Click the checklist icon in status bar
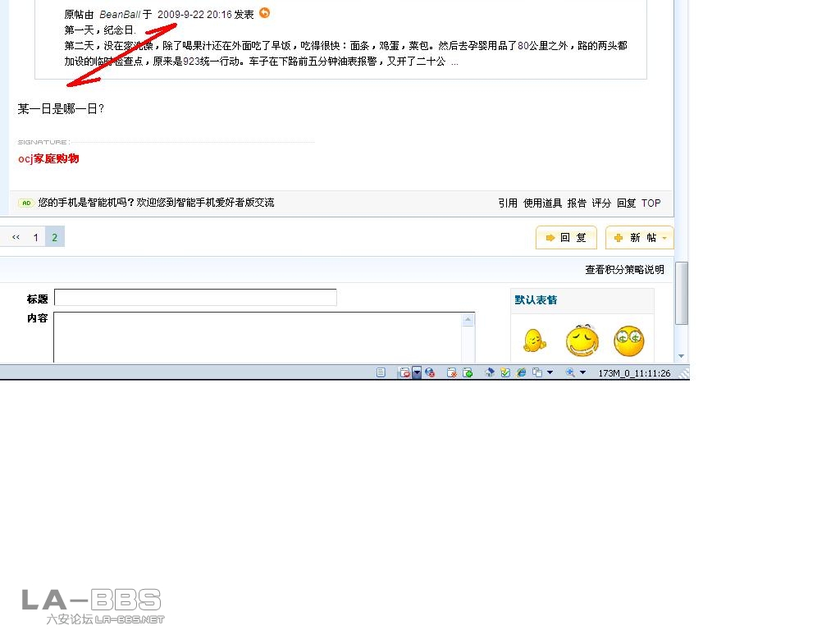 coord(505,372)
